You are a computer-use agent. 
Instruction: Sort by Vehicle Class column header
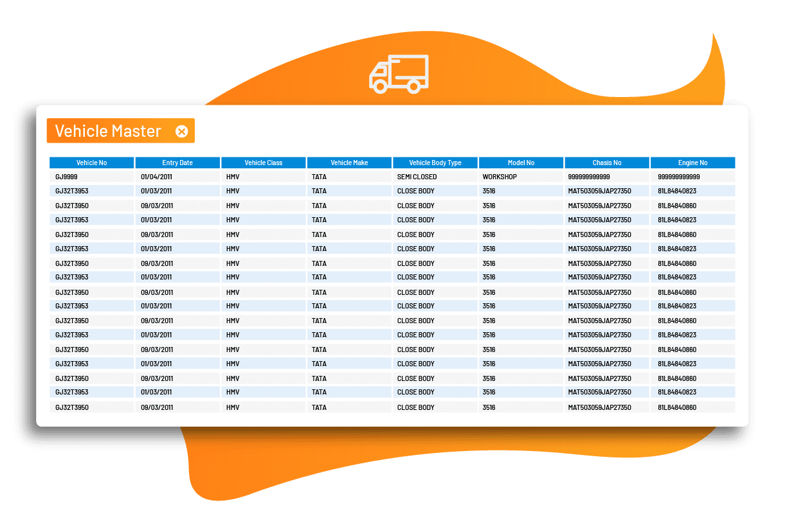[x=264, y=163]
